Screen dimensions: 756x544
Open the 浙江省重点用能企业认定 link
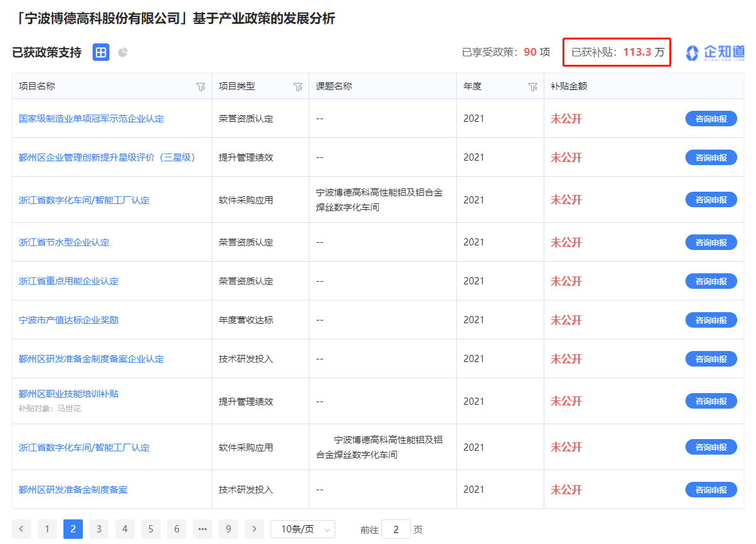(x=69, y=281)
